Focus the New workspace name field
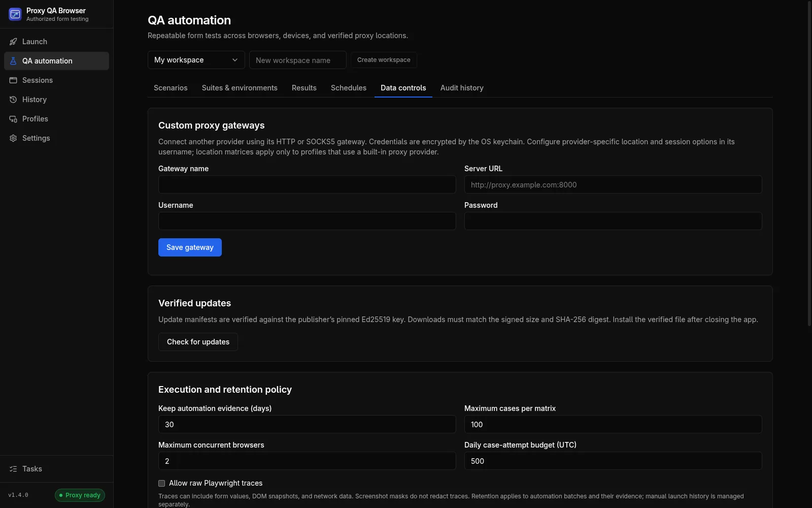The image size is (812, 508). [x=298, y=60]
